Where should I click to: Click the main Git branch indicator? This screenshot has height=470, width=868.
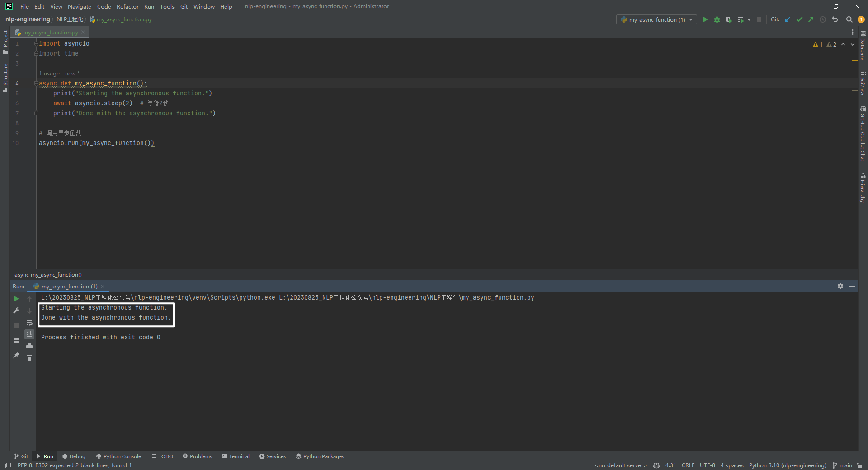[844, 465]
